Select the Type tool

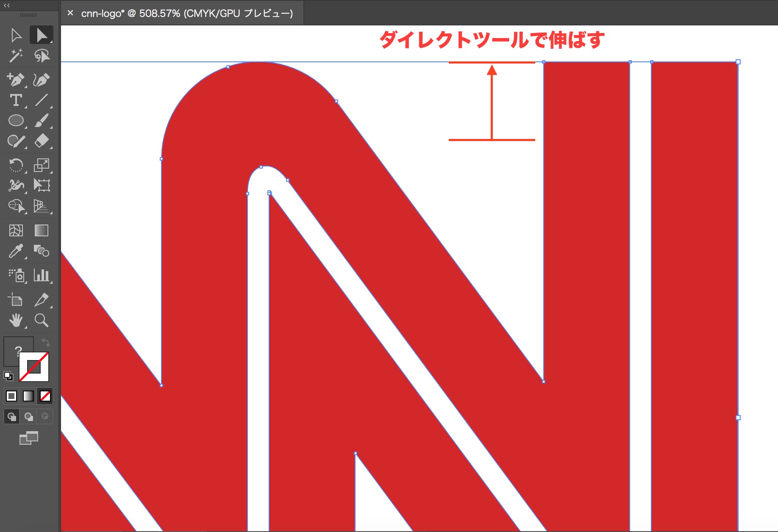16,100
